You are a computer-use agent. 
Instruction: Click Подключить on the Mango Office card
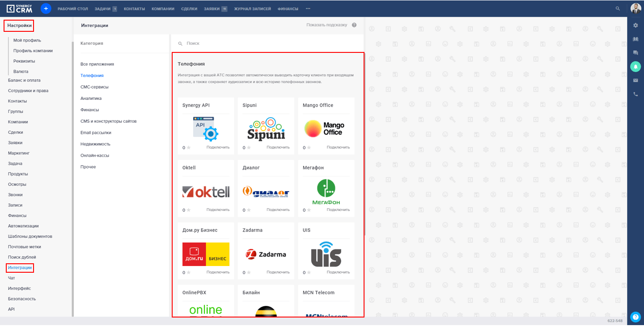[x=338, y=147]
